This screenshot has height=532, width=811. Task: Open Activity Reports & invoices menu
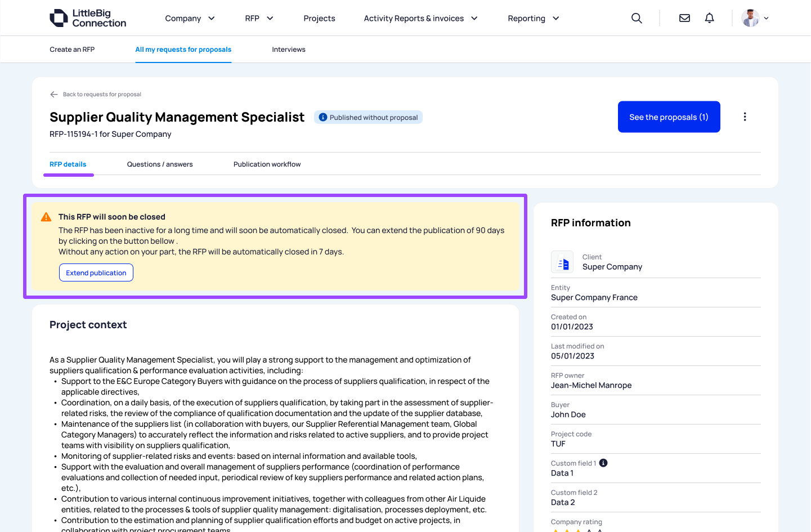click(x=414, y=18)
